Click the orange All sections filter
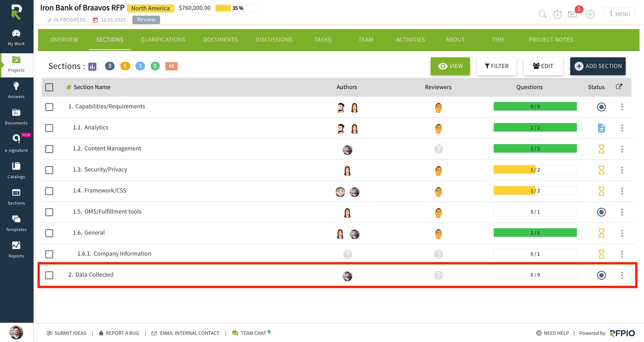This screenshot has width=644, height=342. coord(171,66)
